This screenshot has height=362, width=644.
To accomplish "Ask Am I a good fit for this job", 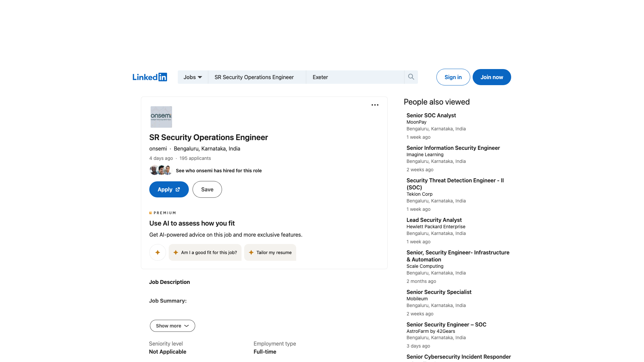I will pyautogui.click(x=205, y=252).
